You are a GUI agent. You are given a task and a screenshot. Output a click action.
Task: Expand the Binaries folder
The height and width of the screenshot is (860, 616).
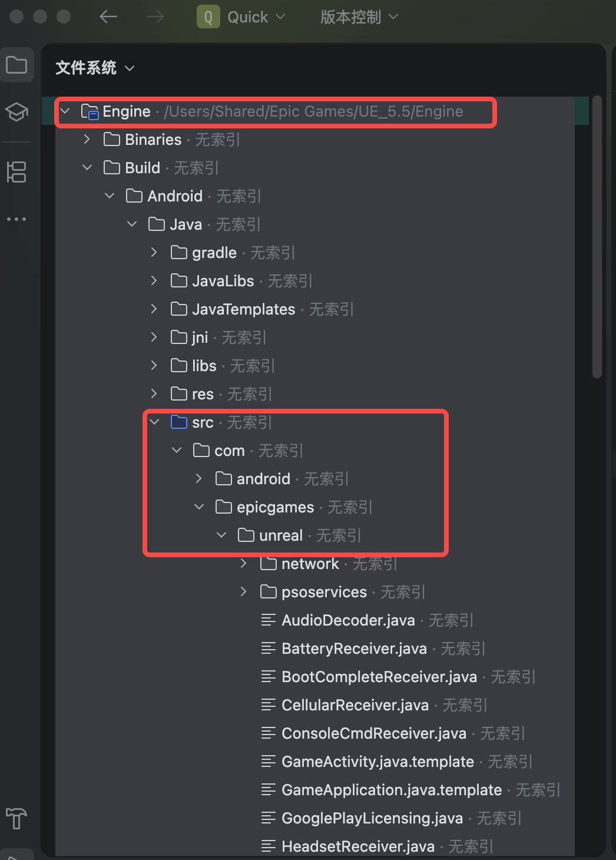87,140
